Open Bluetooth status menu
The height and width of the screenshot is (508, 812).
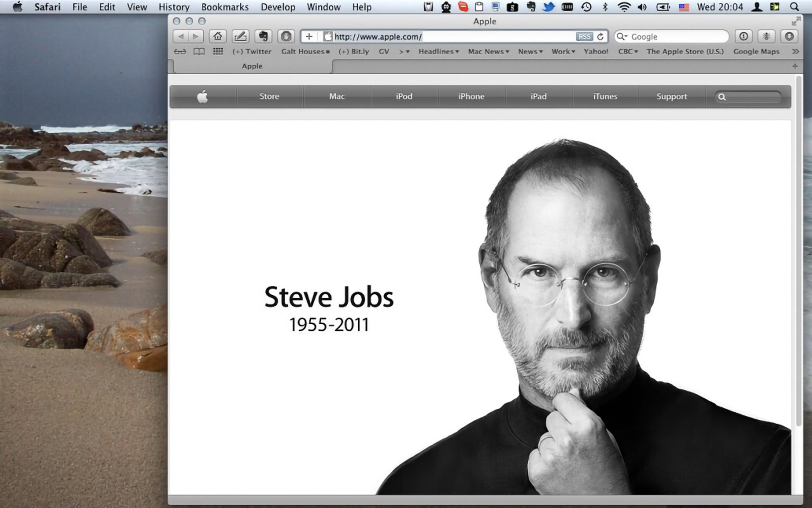(x=605, y=7)
